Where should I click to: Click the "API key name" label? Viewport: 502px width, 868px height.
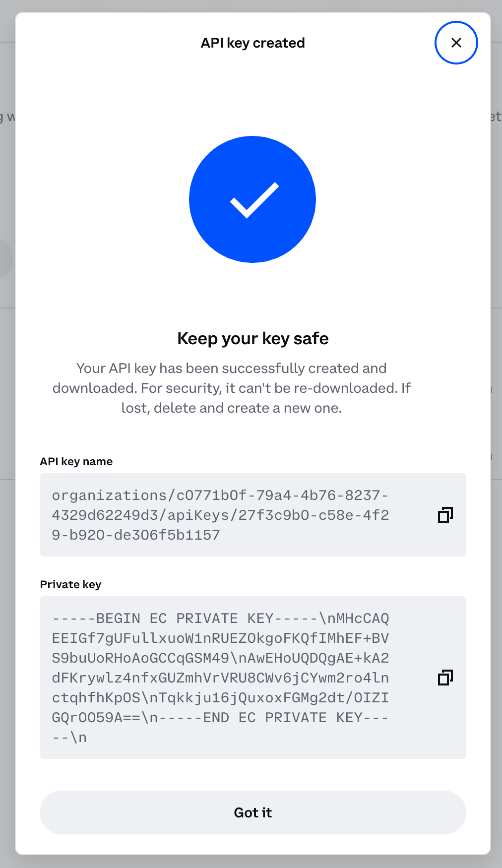(x=76, y=462)
